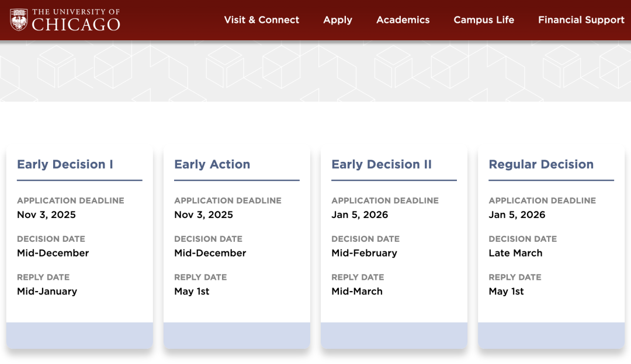
Task: Click the Regular Decision heading
Action: (x=541, y=164)
